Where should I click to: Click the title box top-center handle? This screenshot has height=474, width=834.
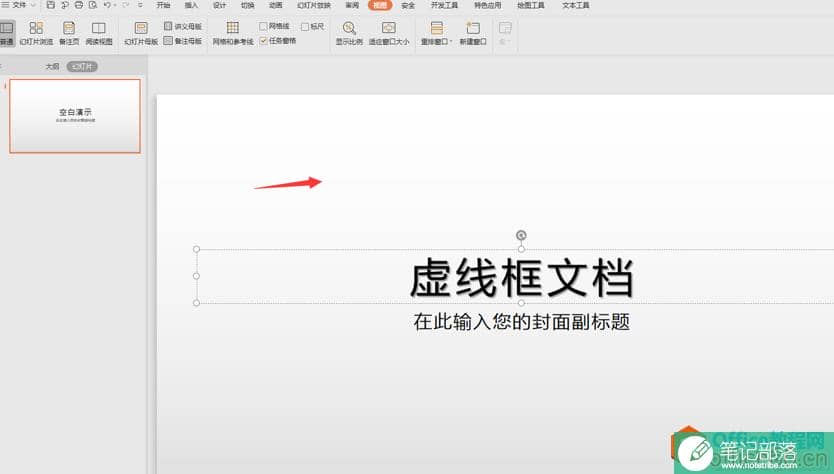[x=521, y=249]
